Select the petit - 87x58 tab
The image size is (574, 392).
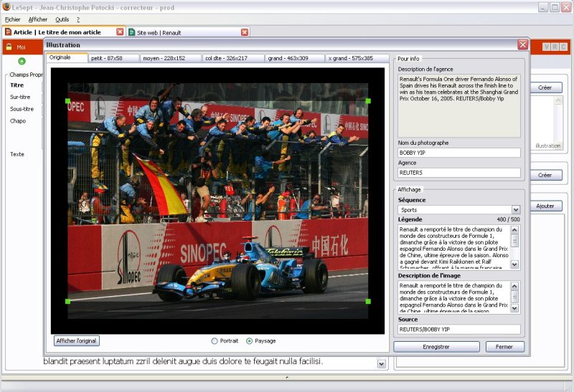[114, 58]
